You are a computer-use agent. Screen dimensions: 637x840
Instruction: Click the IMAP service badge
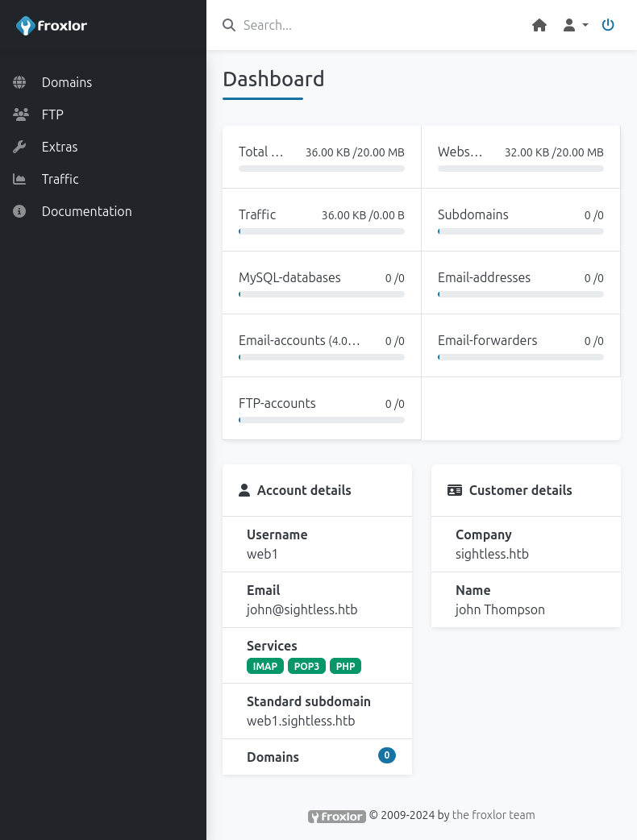point(265,666)
